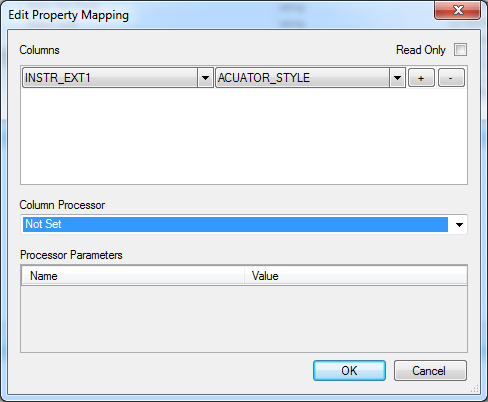Click empty area of Columns list
This screenshot has width=488, height=402.
coord(244,136)
